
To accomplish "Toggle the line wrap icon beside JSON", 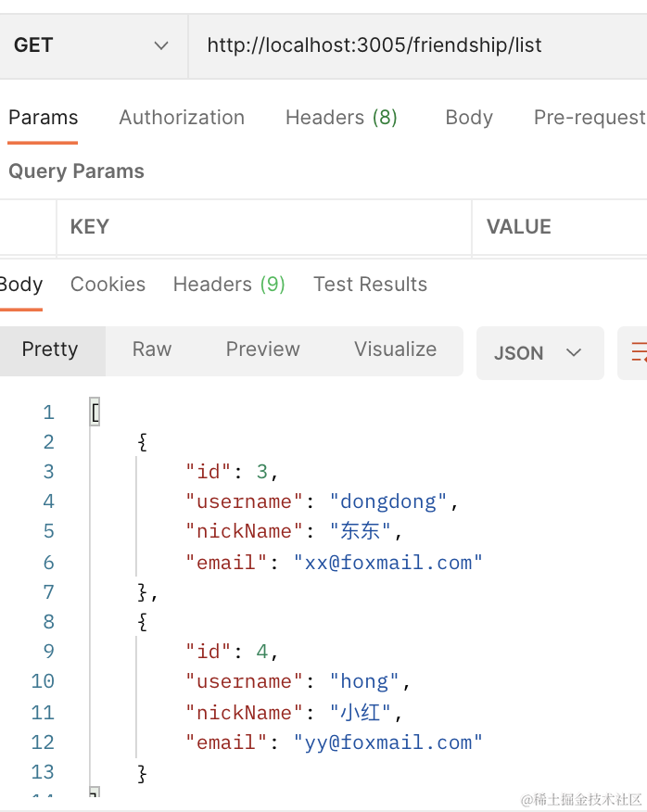I will click(x=637, y=352).
